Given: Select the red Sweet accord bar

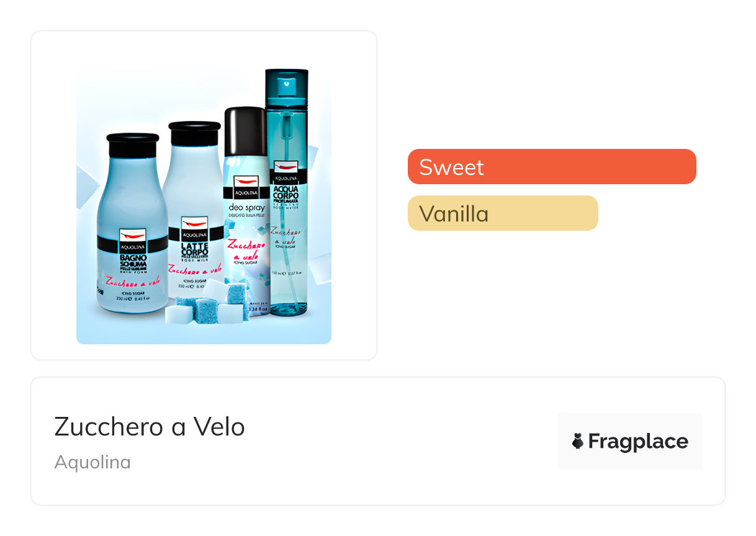Looking at the screenshot, I should click(551, 167).
